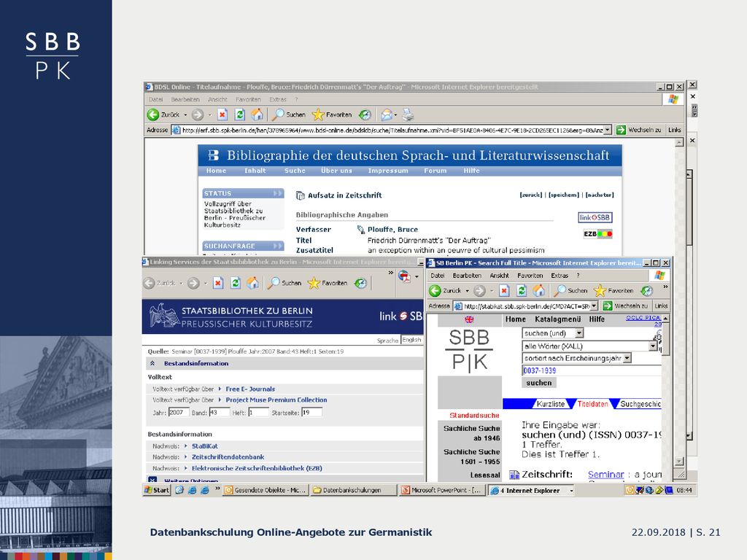Expand toolbar overflow chevron in Linking Services
Screen dimensions: 747x560
pos(391,273)
